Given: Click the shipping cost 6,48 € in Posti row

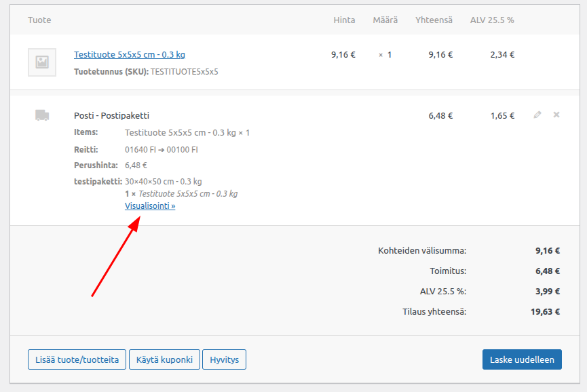Looking at the screenshot, I should coord(440,116).
